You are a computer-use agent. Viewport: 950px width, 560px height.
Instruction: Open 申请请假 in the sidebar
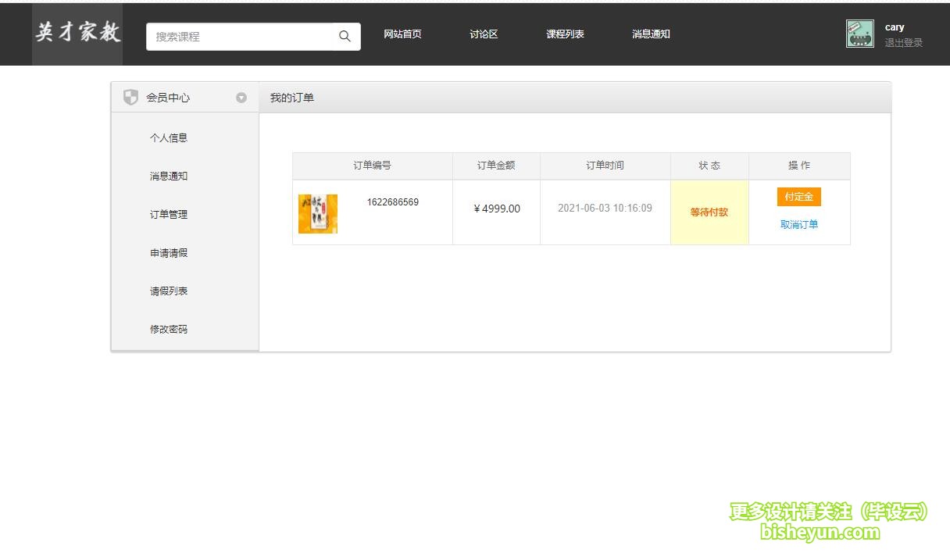point(169,253)
